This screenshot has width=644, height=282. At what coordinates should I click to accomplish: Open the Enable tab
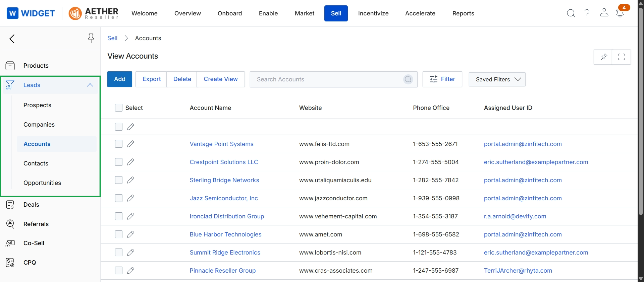point(268,13)
